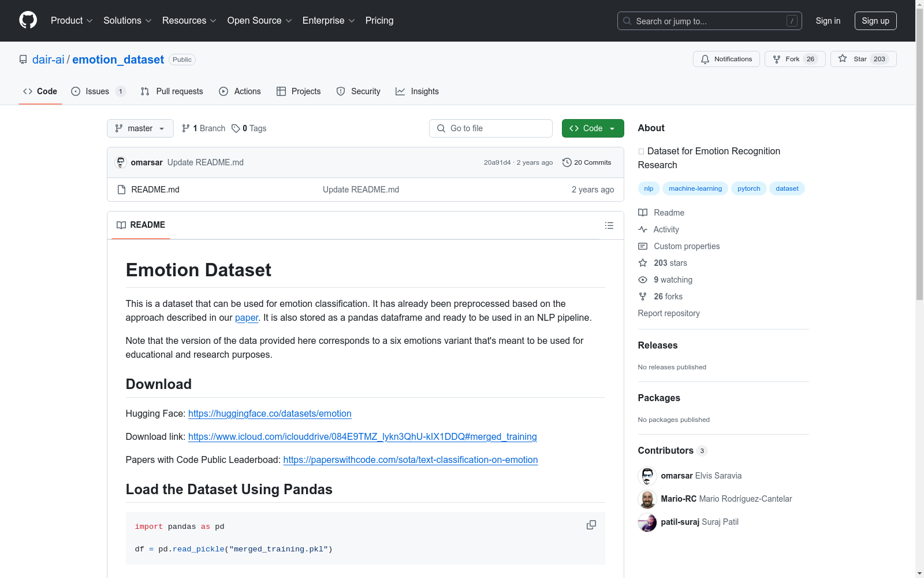This screenshot has width=924, height=578.
Task: Select the pytorch topic tag
Action: pos(749,188)
